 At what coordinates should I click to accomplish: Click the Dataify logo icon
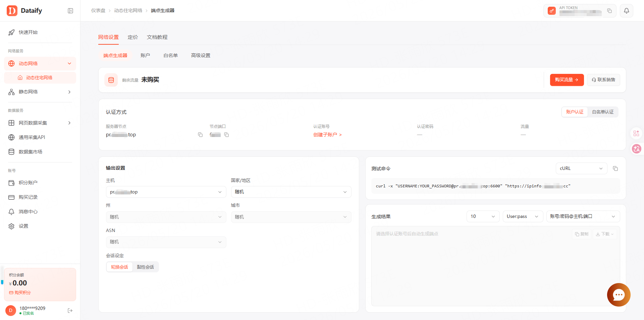click(x=12, y=11)
